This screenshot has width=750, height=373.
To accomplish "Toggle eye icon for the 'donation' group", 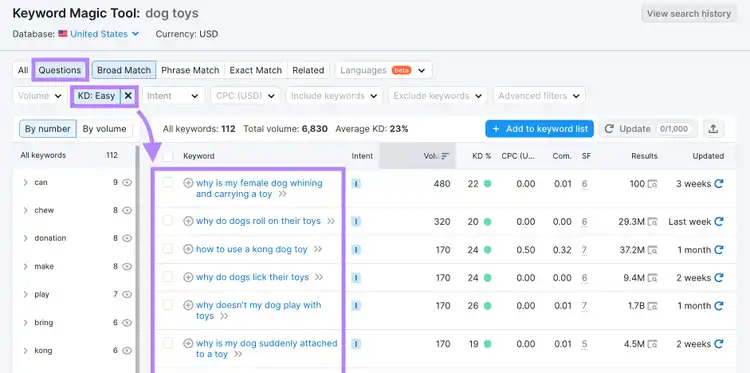I will click(x=127, y=238).
